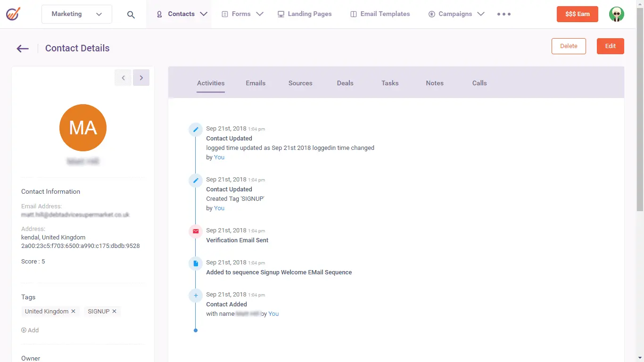The width and height of the screenshot is (644, 362).
Task: Click the 'You' link on Contact Updated
Action: (x=219, y=157)
